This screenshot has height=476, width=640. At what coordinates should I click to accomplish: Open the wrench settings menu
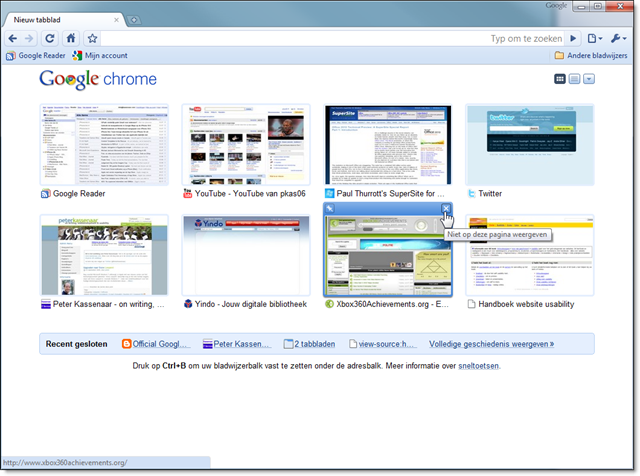[618, 38]
